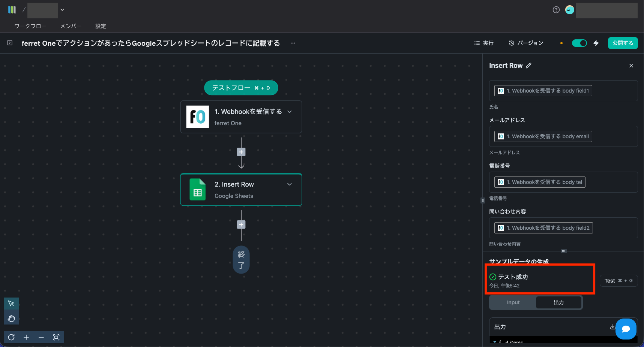Add a step with the plus between Webhook and Insert Row
Viewport: 644px width, 347px height.
coord(241,152)
